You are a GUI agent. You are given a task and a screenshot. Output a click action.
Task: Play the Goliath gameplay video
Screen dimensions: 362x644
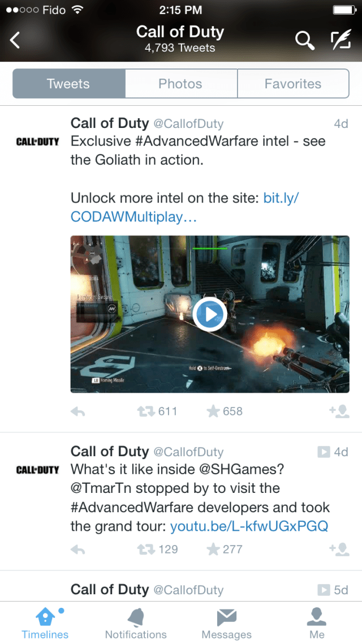(210, 314)
